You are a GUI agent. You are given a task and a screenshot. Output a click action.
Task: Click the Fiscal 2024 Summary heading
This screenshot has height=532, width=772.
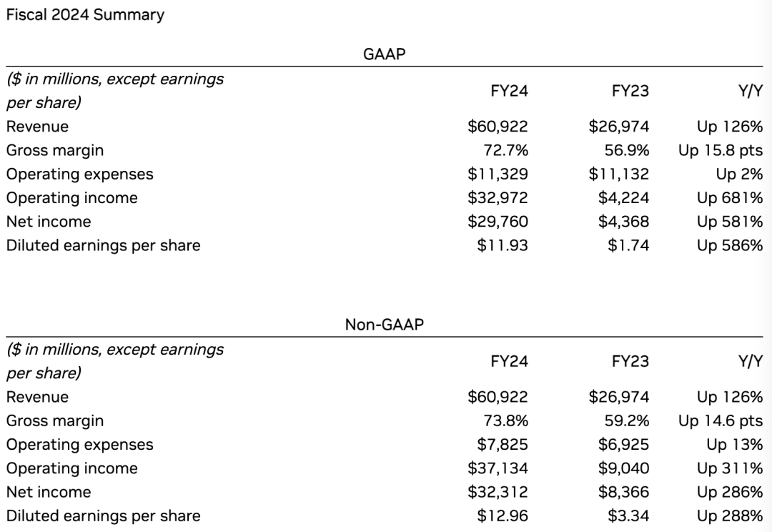(85, 14)
